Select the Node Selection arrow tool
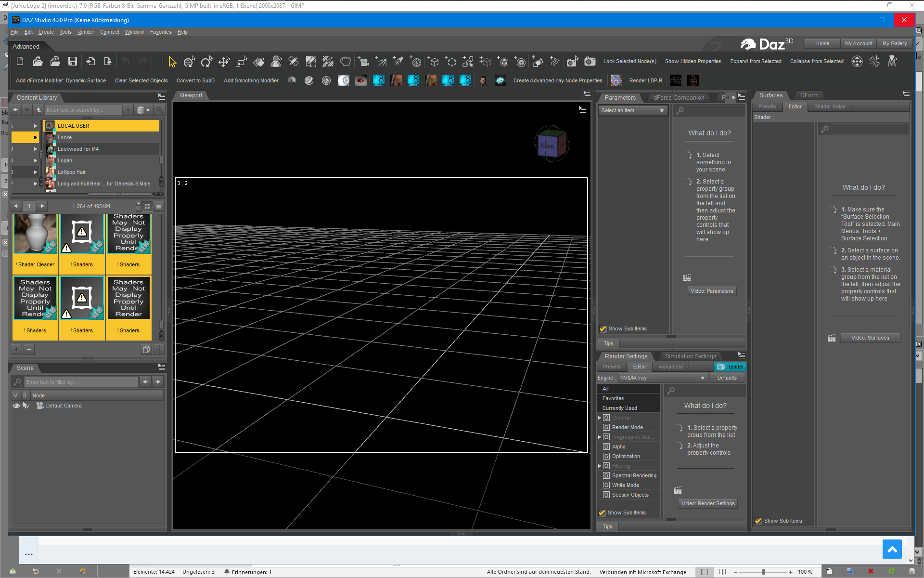Image resolution: width=924 pixels, height=578 pixels. click(x=172, y=62)
